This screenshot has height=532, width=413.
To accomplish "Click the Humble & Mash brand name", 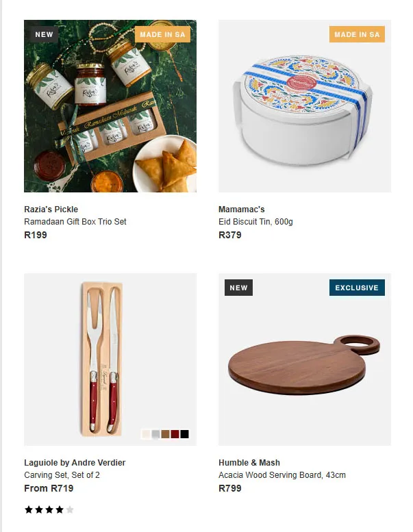I will coord(249,463).
